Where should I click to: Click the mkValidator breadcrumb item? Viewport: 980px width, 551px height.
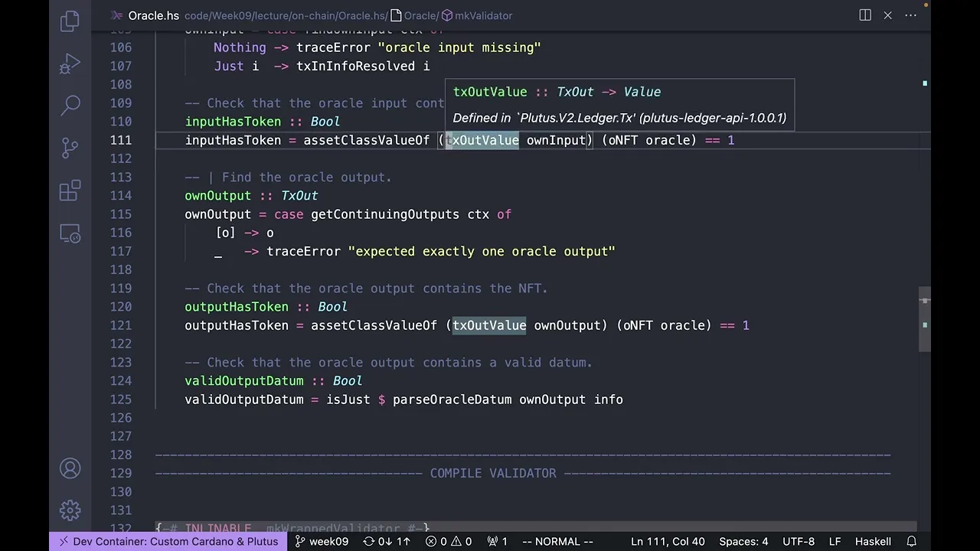click(483, 15)
